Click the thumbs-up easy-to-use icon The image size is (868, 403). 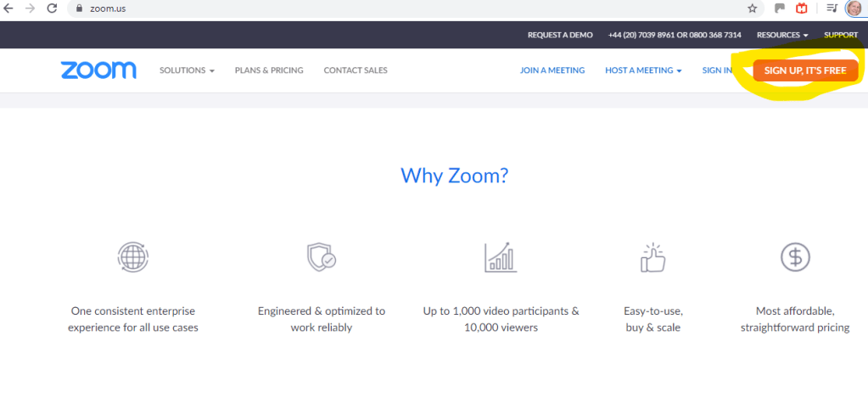coord(652,256)
